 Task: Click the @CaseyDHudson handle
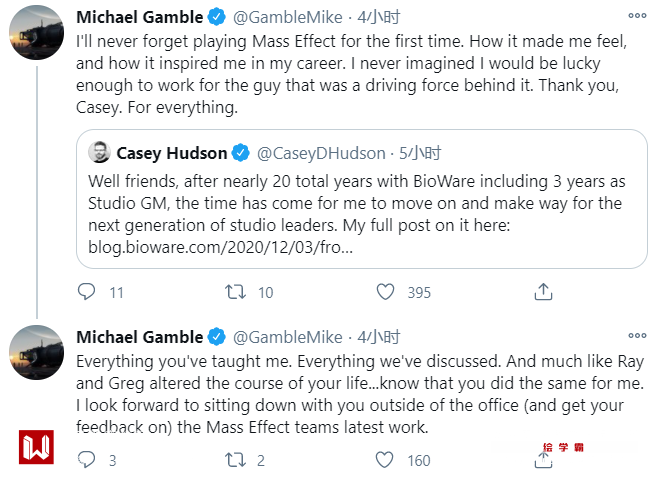tap(321, 153)
